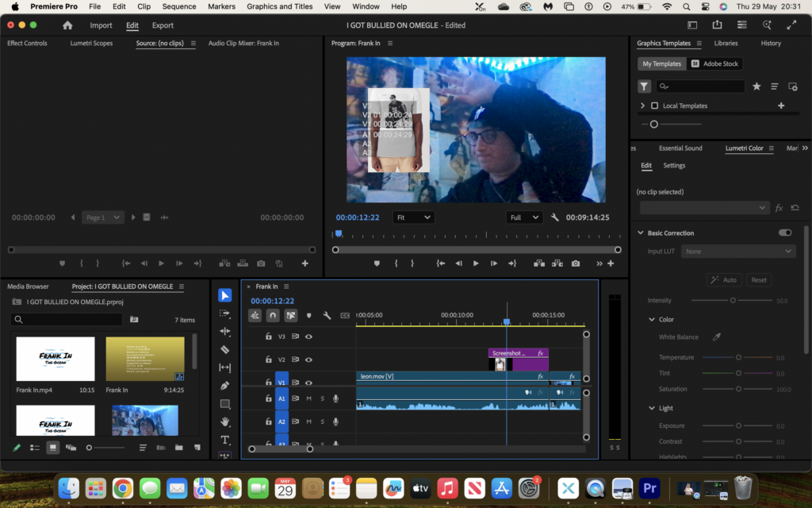Expand the Local Templates folder
This screenshot has width=812, height=508.
(x=642, y=106)
